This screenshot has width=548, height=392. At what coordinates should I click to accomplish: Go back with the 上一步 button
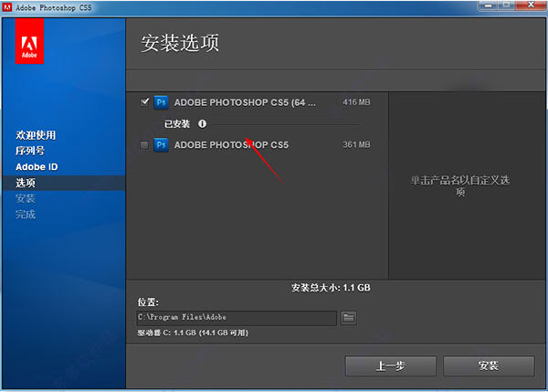pyautogui.click(x=390, y=366)
